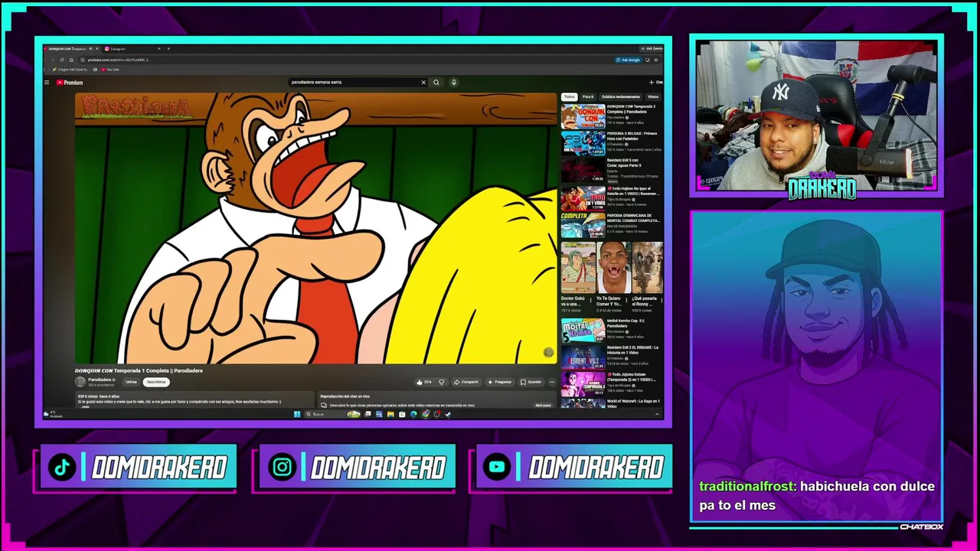Dislike the video with thumbs down
The width and height of the screenshot is (980, 551).
tap(441, 382)
